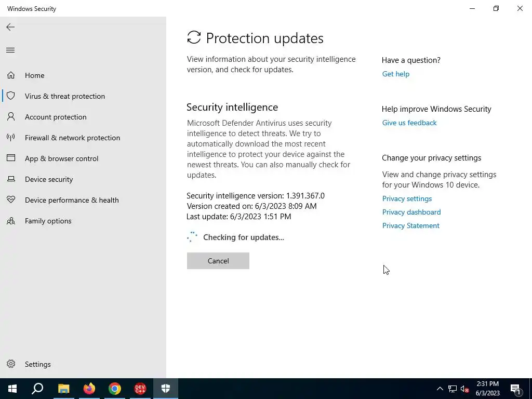
Task: Restore down the Windows Security window
Action: coord(496,8)
